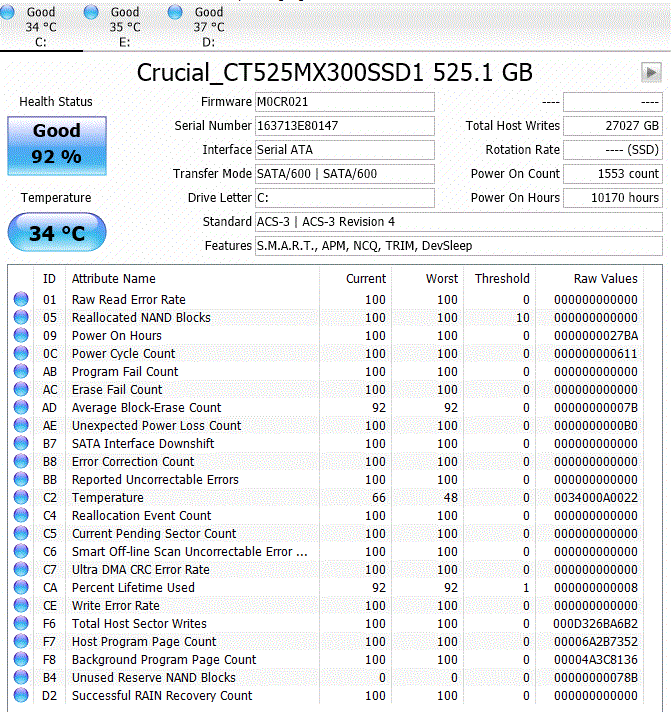Click status orb for Current Pending Sector Count

(21, 533)
